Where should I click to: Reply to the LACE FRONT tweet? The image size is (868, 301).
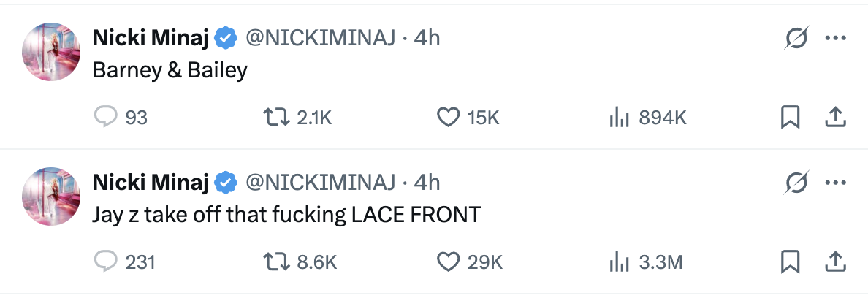(106, 261)
